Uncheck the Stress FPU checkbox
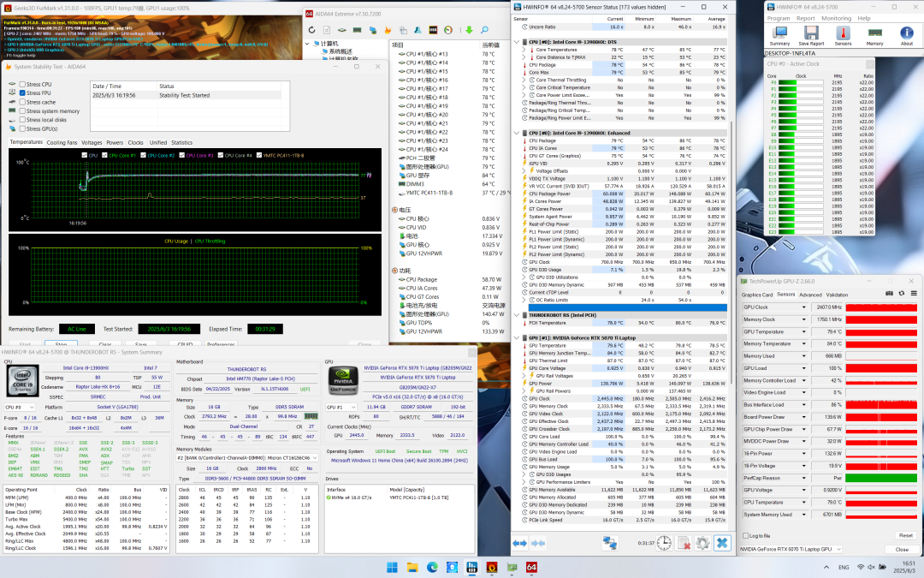The height and width of the screenshot is (578, 924). tap(22, 93)
